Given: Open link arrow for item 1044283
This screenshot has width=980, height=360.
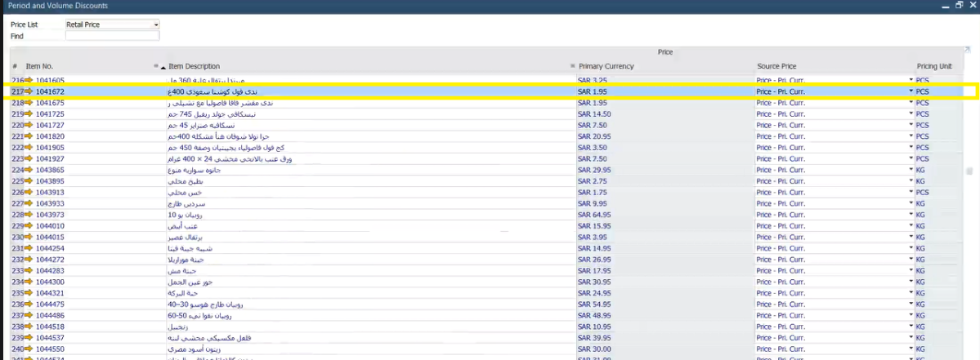Looking at the screenshot, I should coord(28,271).
